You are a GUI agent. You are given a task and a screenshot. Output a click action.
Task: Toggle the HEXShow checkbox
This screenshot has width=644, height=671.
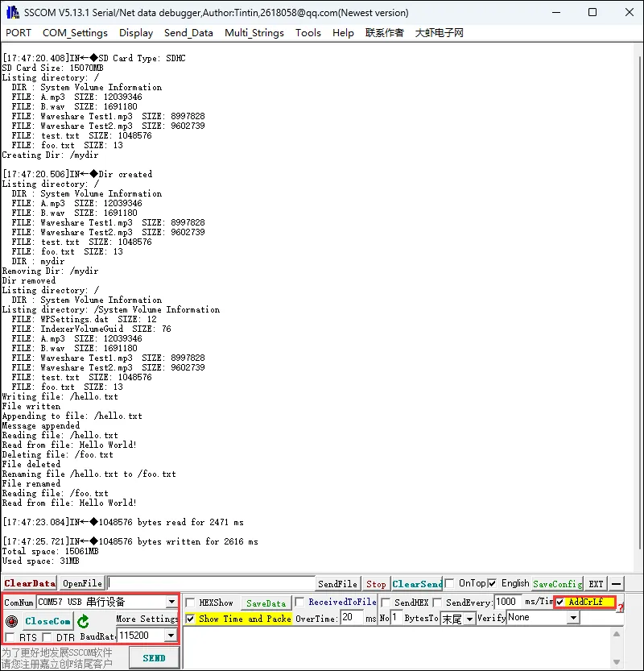[191, 603]
